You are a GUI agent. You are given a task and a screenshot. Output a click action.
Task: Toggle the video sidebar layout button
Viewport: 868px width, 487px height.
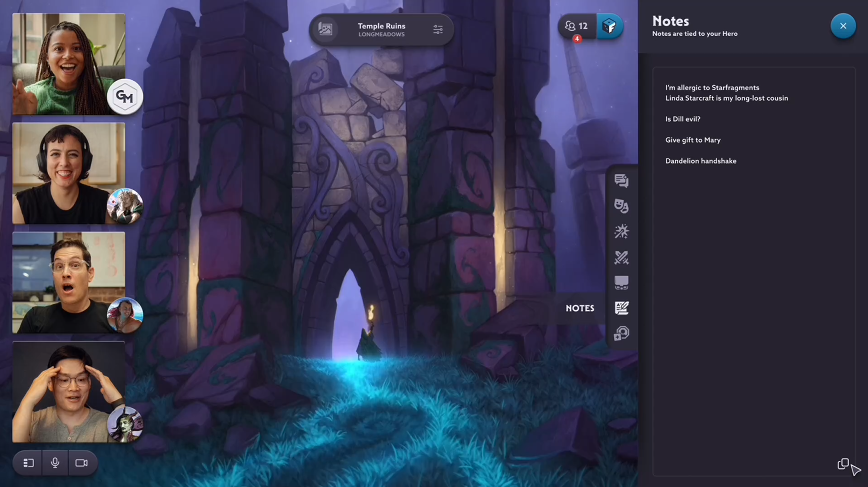28,463
